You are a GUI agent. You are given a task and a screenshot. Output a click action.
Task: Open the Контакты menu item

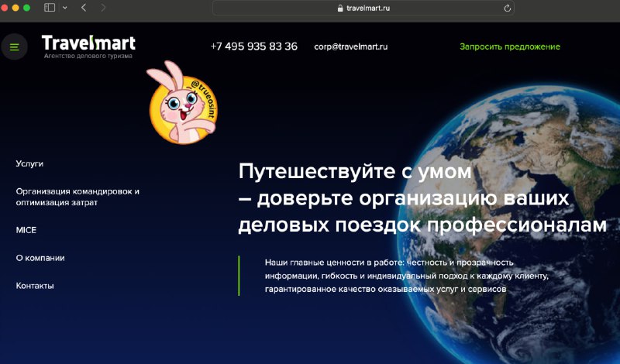click(x=35, y=286)
